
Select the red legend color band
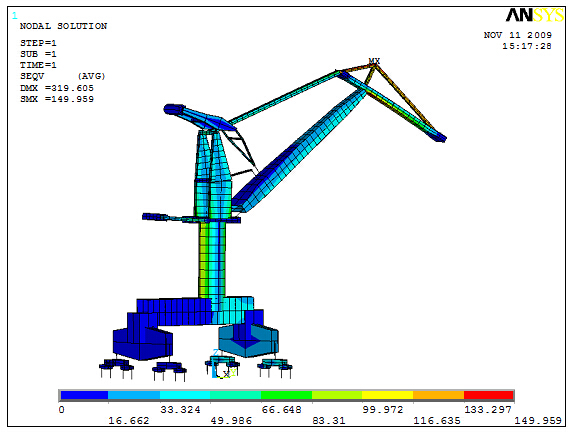pyautogui.click(x=488, y=395)
